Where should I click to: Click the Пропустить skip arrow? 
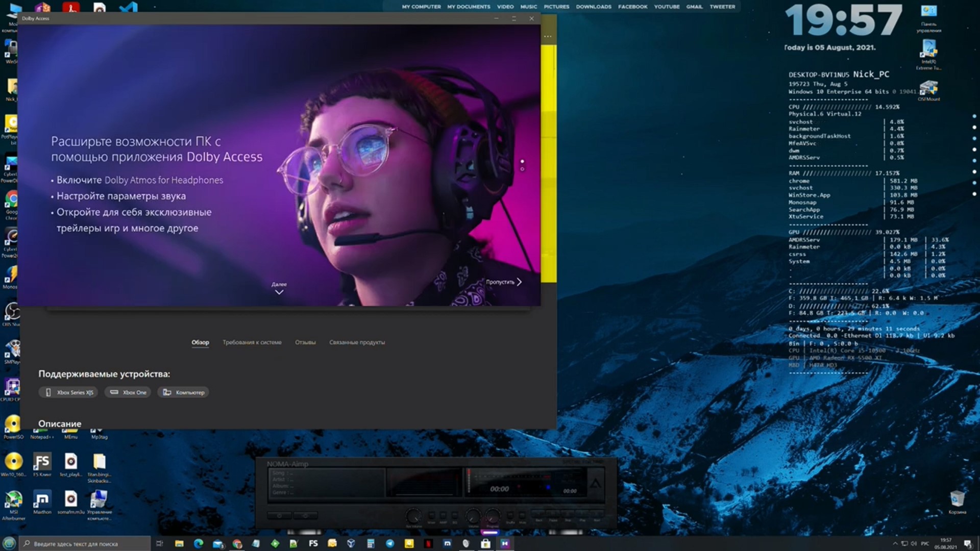(x=519, y=282)
